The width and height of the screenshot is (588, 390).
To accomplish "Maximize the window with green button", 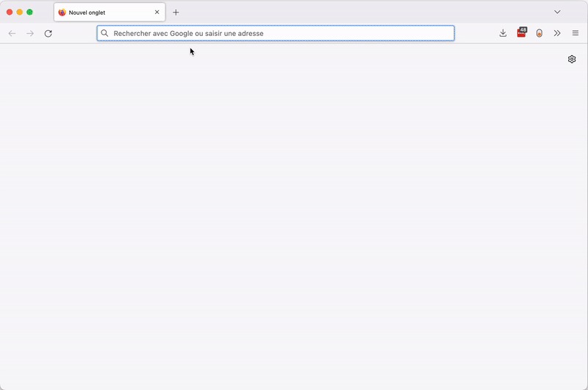I will pos(29,12).
